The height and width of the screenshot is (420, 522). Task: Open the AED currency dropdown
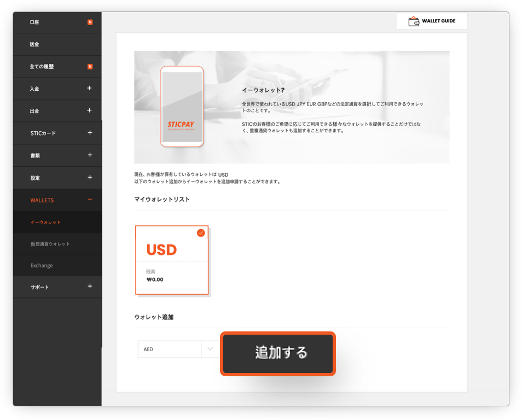178,349
